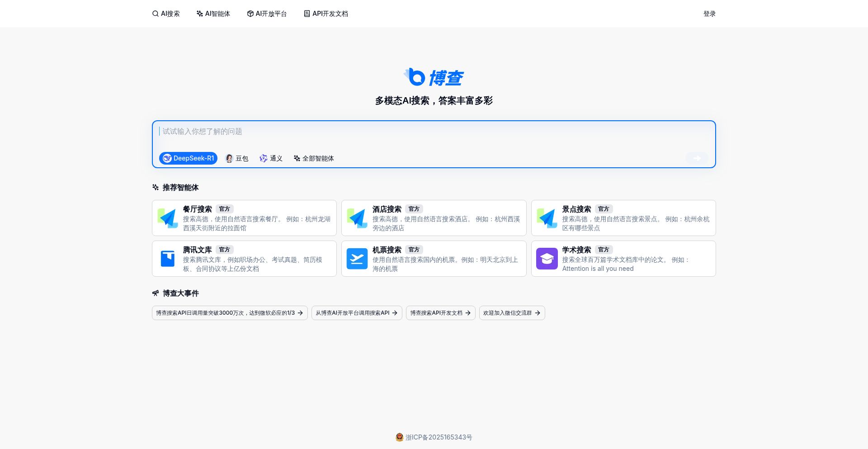
Task: Select the 机票搜索 envelope icon
Action: 357,258
